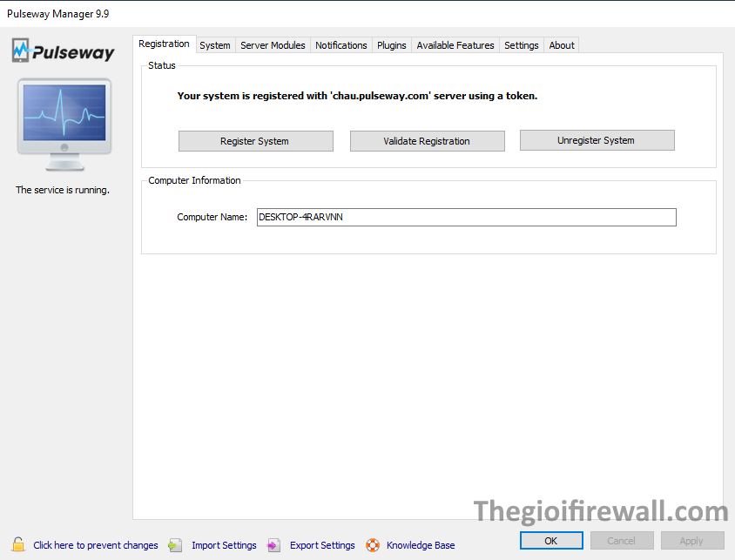Click inside the Computer Name field
This screenshot has width=735, height=560.
coord(466,217)
